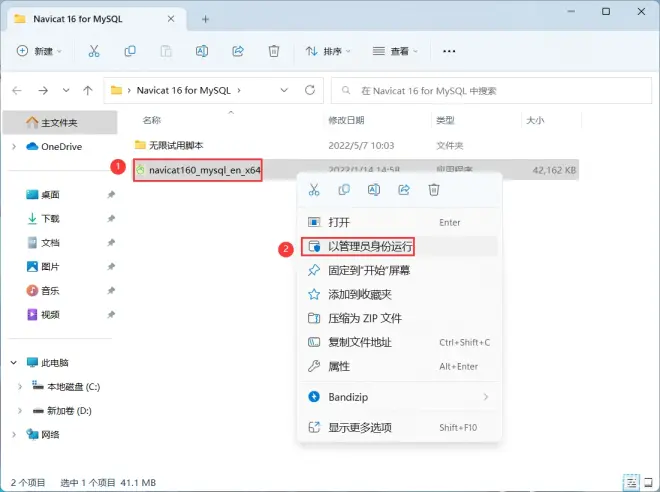Viewport: 660px width, 492px height.
Task: Collapse the 此电脑 tree node
Action: point(14,362)
